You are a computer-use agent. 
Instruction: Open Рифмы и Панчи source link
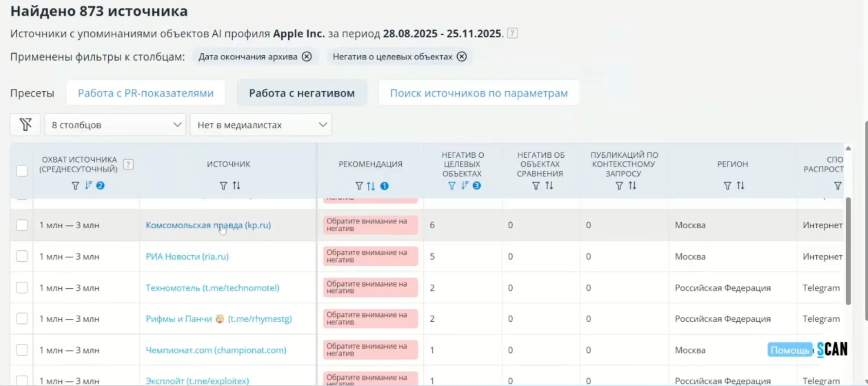tap(219, 319)
